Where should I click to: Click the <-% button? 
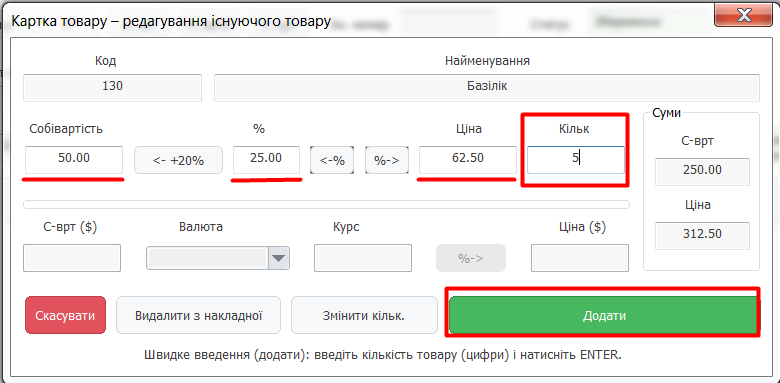[x=332, y=160]
